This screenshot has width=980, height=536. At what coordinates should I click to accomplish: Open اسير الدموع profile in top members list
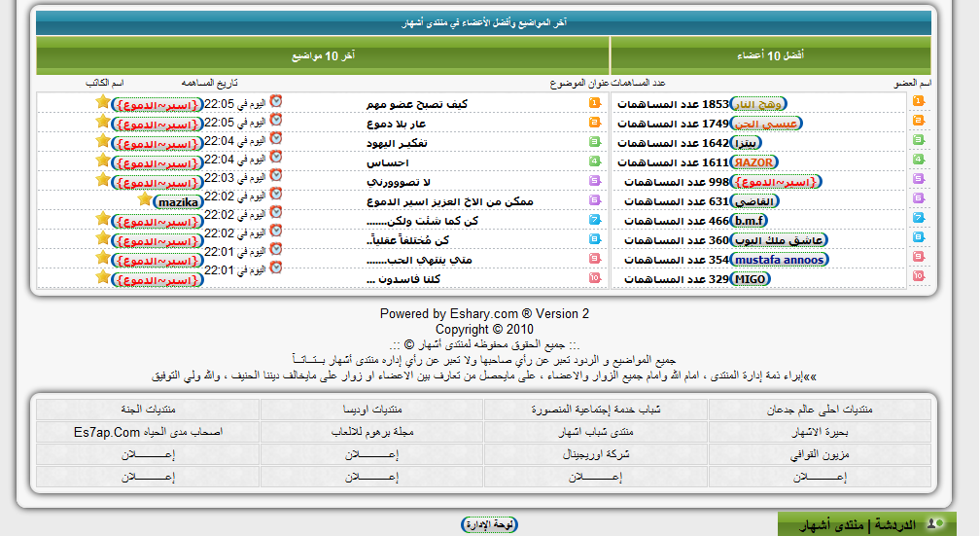(x=776, y=181)
